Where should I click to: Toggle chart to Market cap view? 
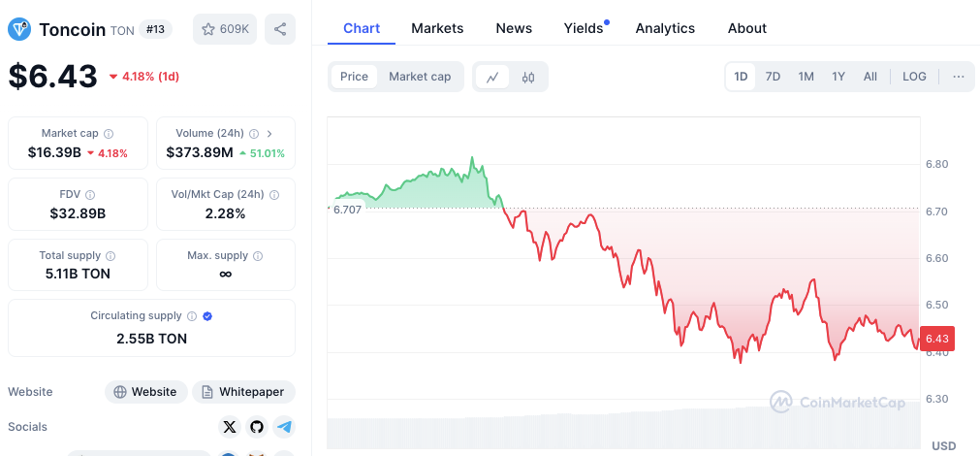pos(420,77)
